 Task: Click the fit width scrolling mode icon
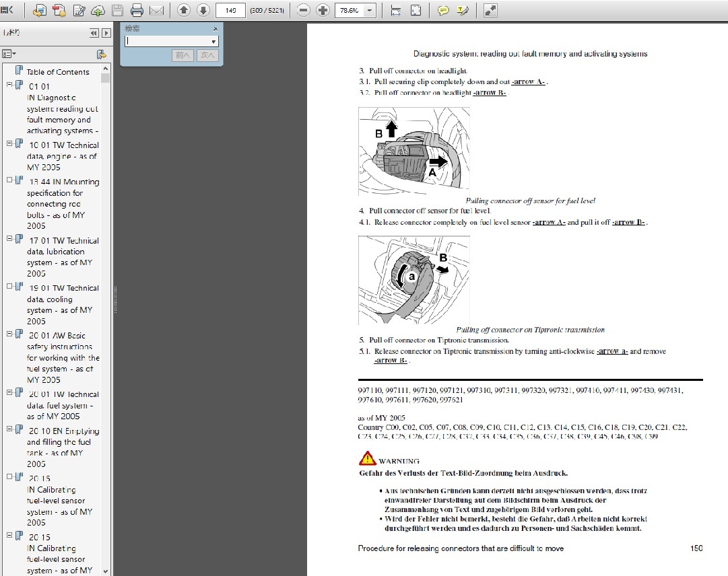coord(395,10)
